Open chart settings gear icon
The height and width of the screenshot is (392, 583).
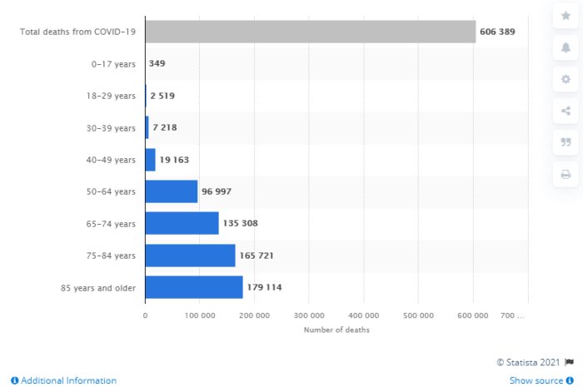pyautogui.click(x=566, y=79)
